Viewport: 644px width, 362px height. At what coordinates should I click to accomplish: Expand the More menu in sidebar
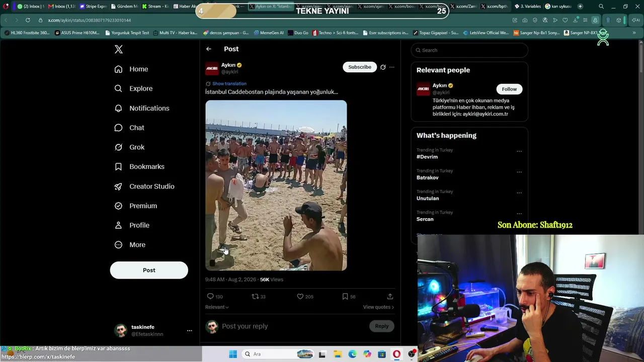(x=129, y=245)
